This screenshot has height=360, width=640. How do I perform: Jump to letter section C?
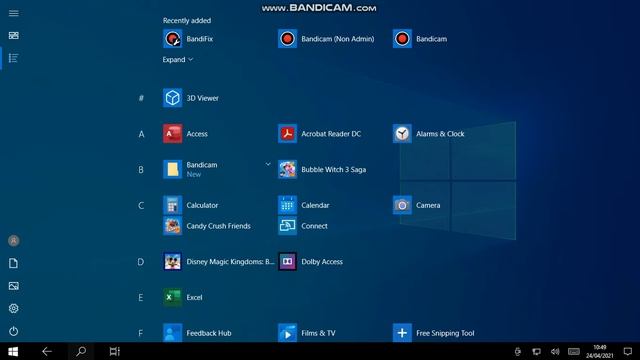[x=141, y=205]
